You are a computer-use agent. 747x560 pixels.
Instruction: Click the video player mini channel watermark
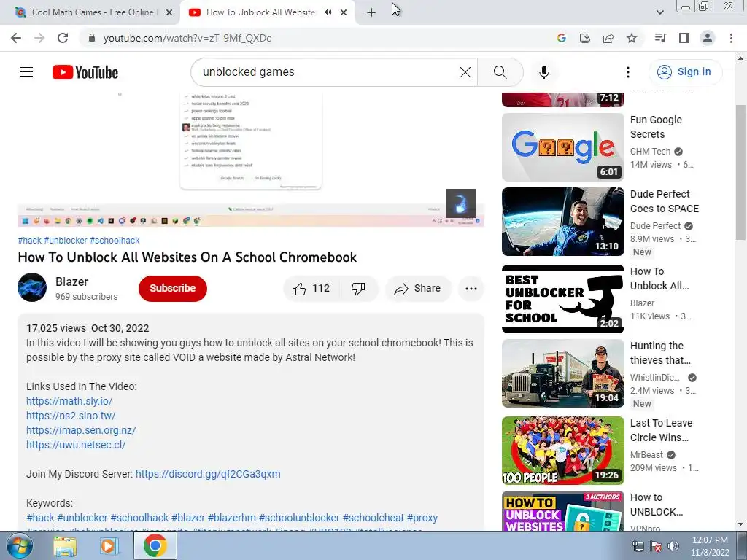click(461, 203)
